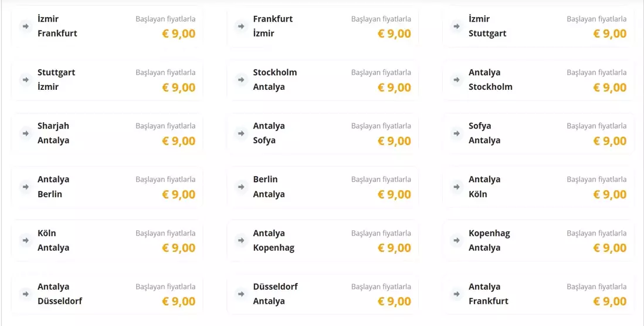644x326 pixels.
Task: Select the Antalya to Kopenhag flight
Action: coord(323,240)
